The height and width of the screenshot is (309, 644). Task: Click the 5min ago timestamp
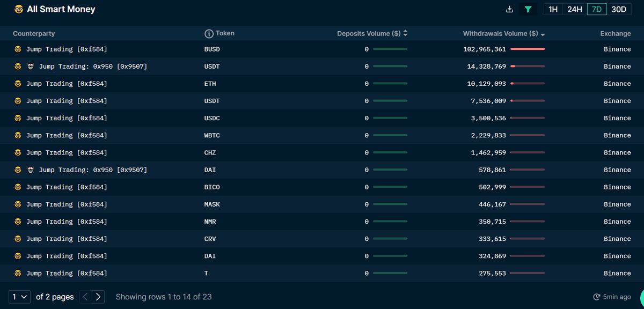click(x=618, y=297)
